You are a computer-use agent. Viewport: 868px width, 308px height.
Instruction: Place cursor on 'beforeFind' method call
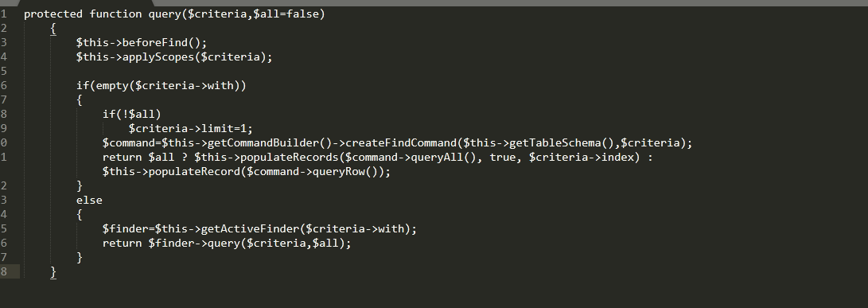(155, 43)
